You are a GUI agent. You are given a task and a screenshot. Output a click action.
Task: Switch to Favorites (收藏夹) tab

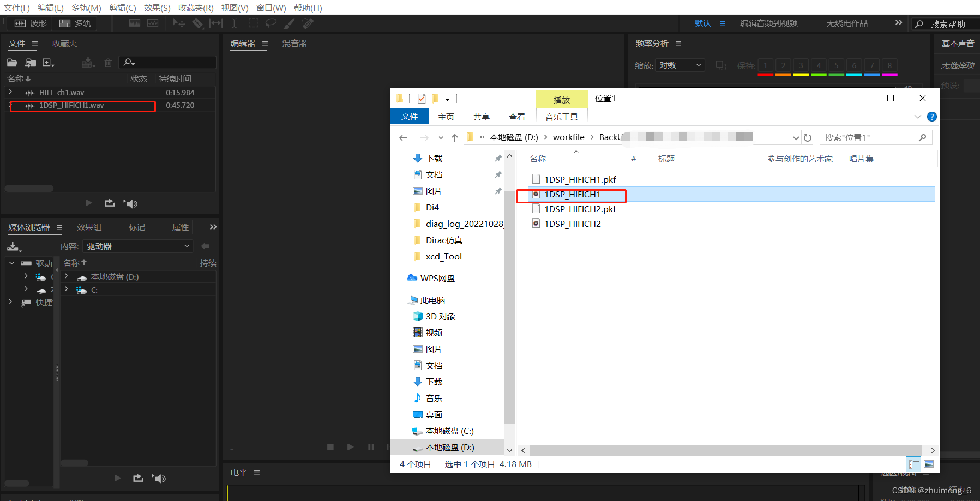64,44
